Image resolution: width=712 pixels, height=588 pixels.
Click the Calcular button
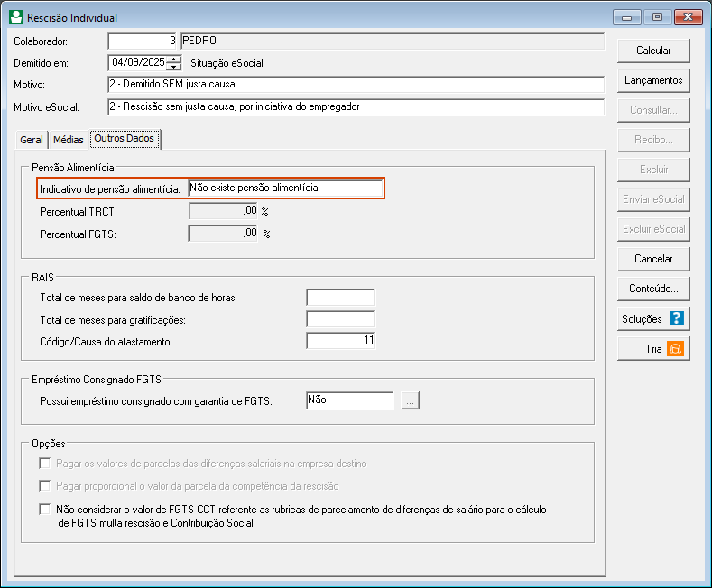652,51
